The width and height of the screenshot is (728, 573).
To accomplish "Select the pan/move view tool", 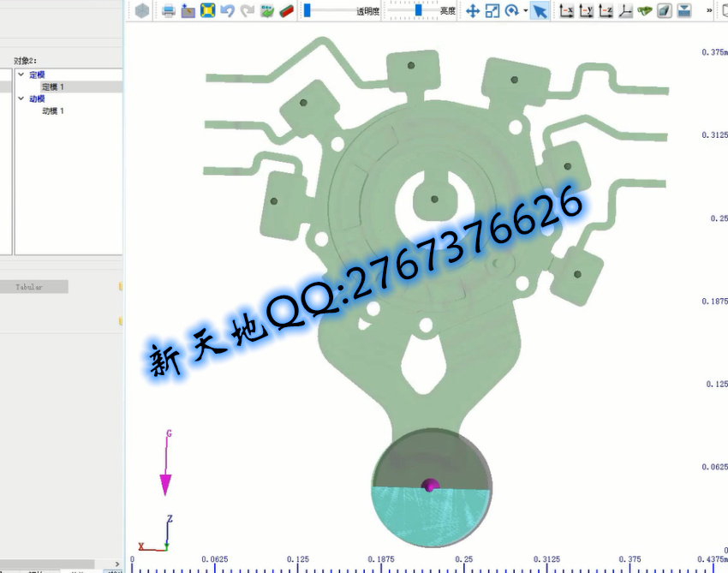I will [472, 11].
